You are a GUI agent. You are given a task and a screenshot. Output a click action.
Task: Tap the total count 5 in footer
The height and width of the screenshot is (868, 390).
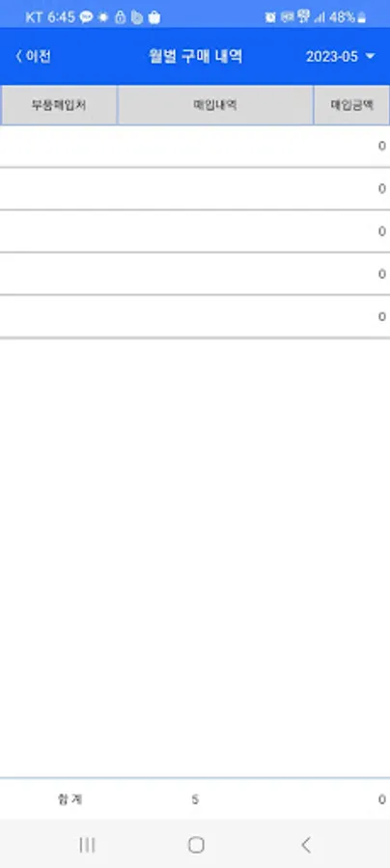195,800
